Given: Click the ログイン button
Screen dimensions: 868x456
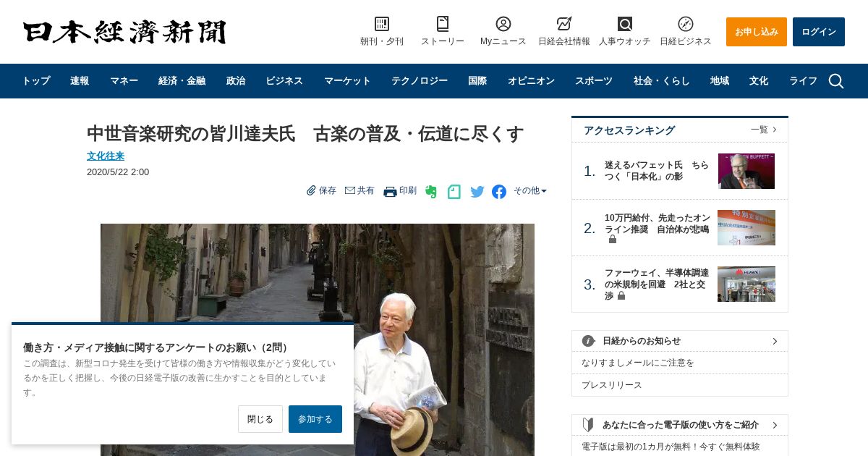Looking at the screenshot, I should pos(819,32).
